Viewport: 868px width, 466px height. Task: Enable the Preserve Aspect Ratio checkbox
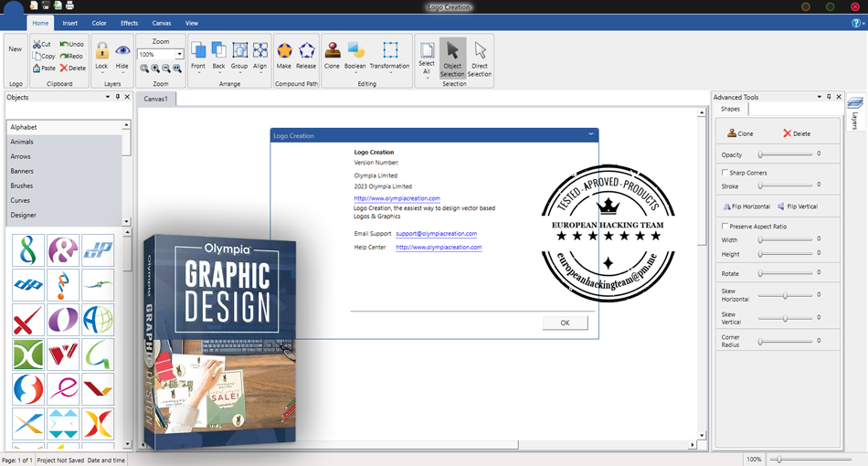(725, 226)
